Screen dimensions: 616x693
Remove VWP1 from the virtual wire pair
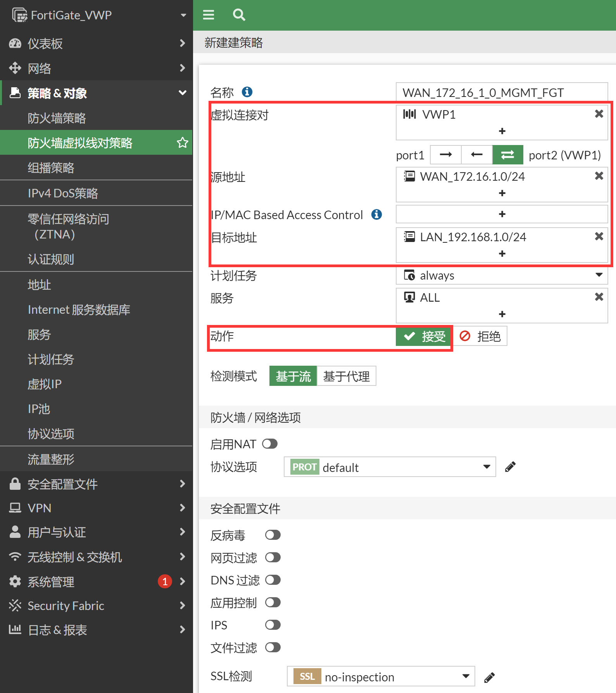click(x=599, y=114)
